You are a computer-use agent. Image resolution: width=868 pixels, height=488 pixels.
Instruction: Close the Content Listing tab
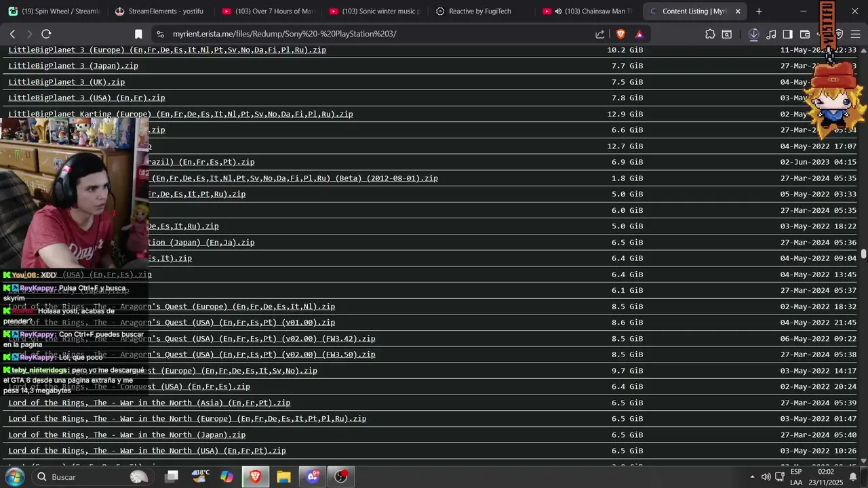click(738, 11)
